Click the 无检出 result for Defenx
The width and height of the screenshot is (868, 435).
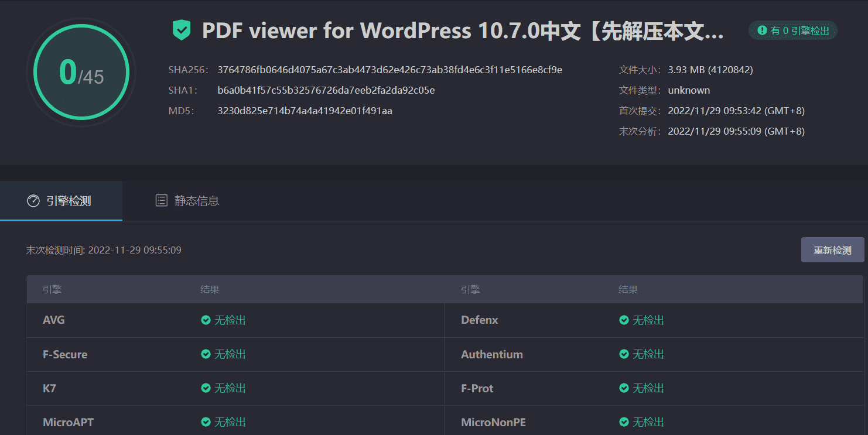(x=648, y=320)
